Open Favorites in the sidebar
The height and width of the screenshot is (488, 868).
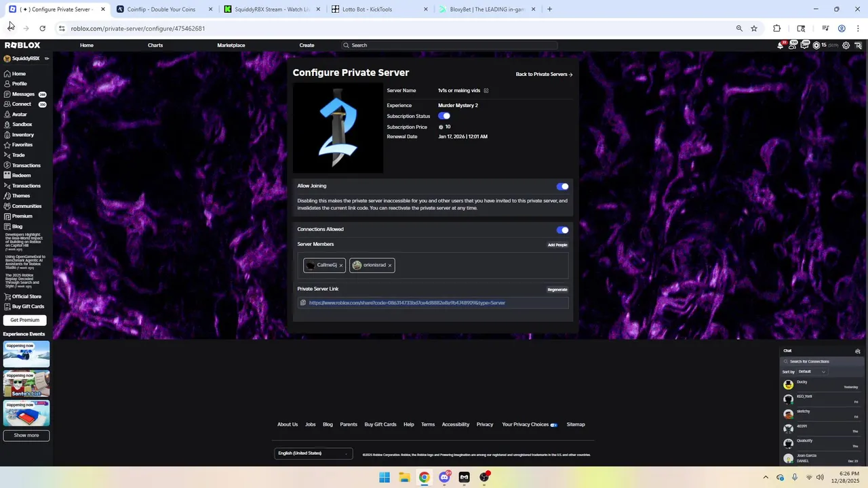click(22, 144)
